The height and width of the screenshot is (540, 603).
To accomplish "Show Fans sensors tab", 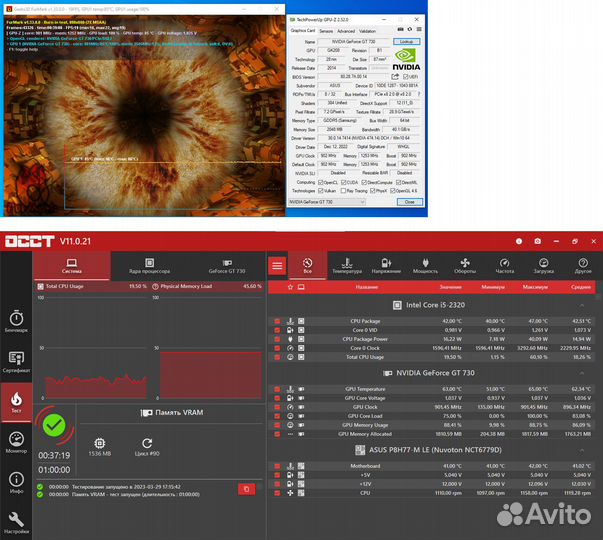I will point(465,266).
